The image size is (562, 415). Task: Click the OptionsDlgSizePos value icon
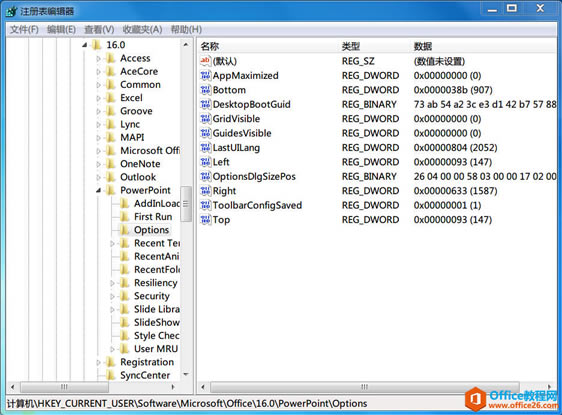coord(205,176)
